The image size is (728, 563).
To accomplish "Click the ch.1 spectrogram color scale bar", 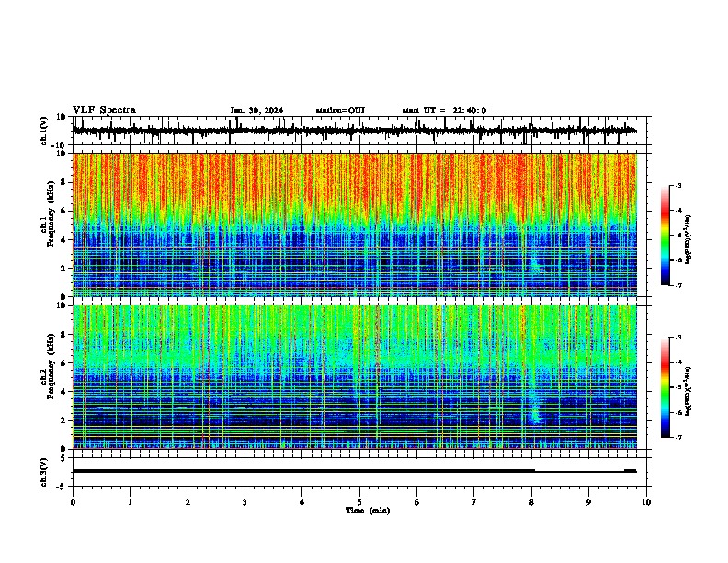I will tap(665, 236).
